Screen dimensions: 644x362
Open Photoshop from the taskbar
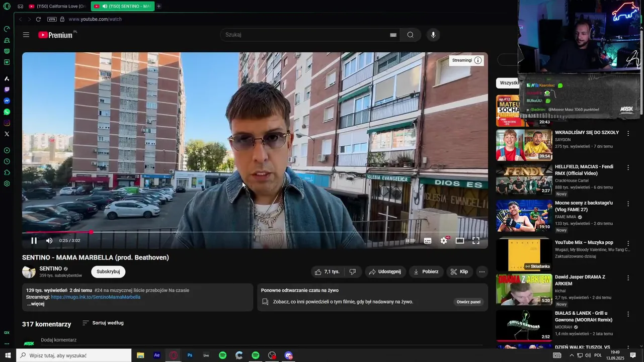[x=190, y=355]
